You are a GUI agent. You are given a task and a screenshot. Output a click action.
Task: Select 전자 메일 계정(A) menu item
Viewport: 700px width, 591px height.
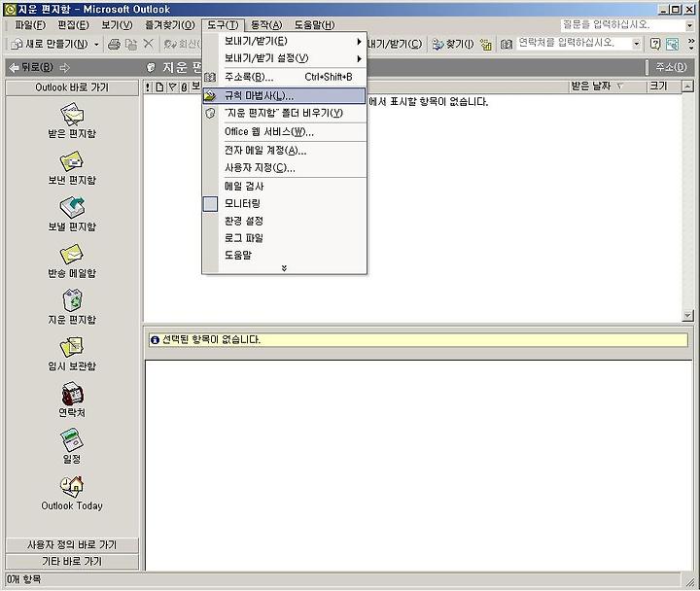(x=284, y=151)
